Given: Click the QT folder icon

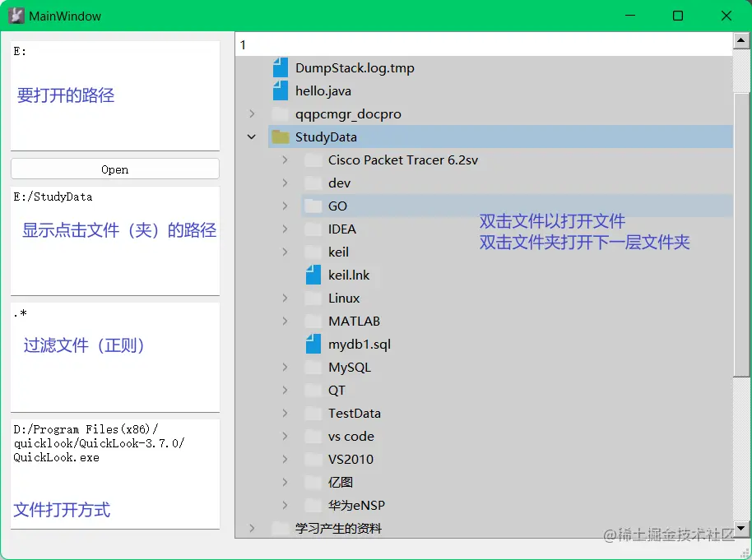Looking at the screenshot, I should click(x=313, y=391).
